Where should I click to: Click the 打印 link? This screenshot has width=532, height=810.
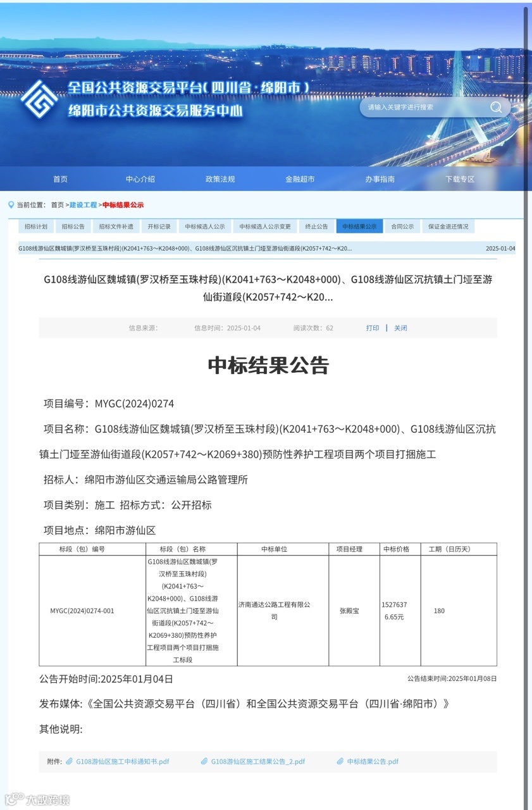click(x=373, y=328)
